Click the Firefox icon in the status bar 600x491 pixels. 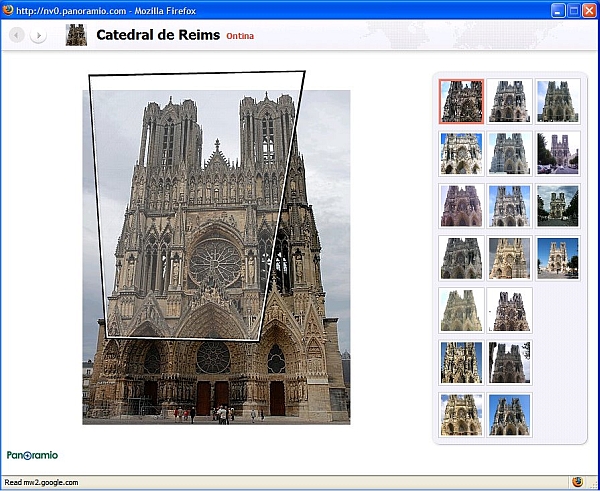coord(577,481)
